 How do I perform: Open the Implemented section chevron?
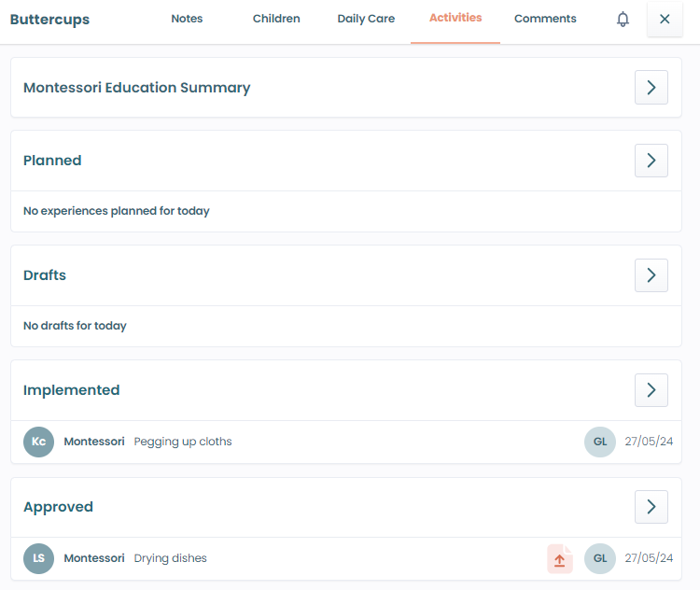point(651,390)
